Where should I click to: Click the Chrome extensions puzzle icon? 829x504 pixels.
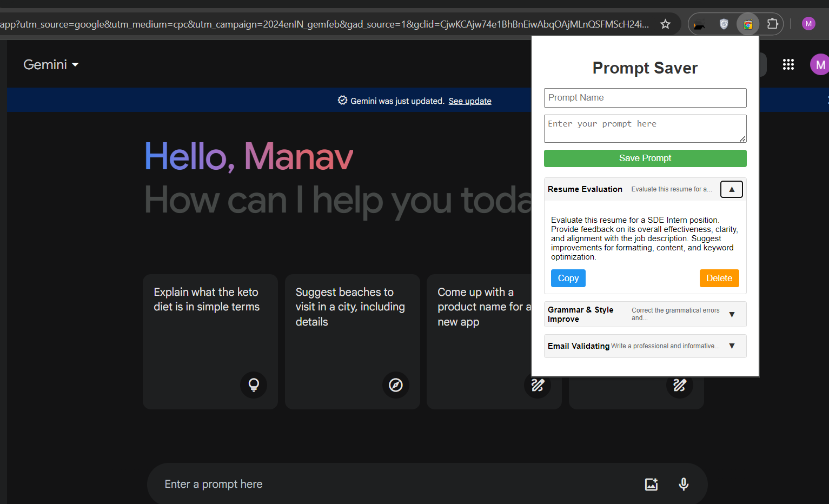(x=772, y=24)
